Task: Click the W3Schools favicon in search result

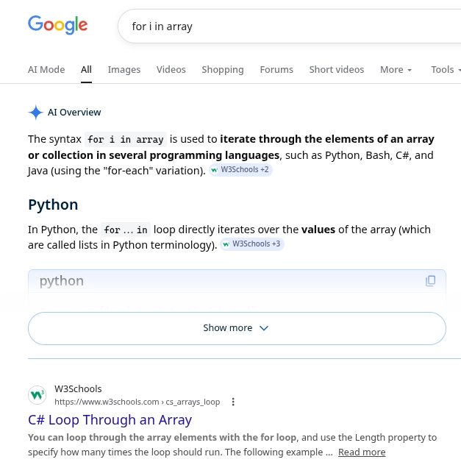Action: pos(37,395)
